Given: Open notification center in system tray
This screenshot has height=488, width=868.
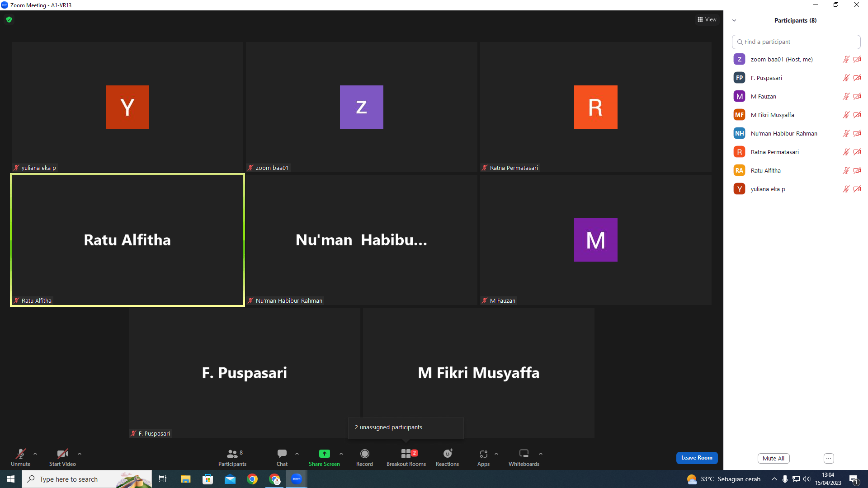Looking at the screenshot, I should tap(854, 479).
